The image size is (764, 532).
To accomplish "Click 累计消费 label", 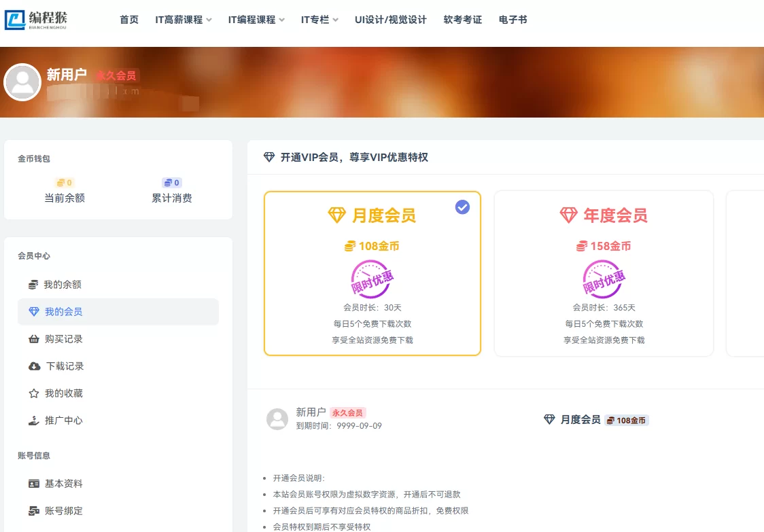I will click(x=171, y=198).
